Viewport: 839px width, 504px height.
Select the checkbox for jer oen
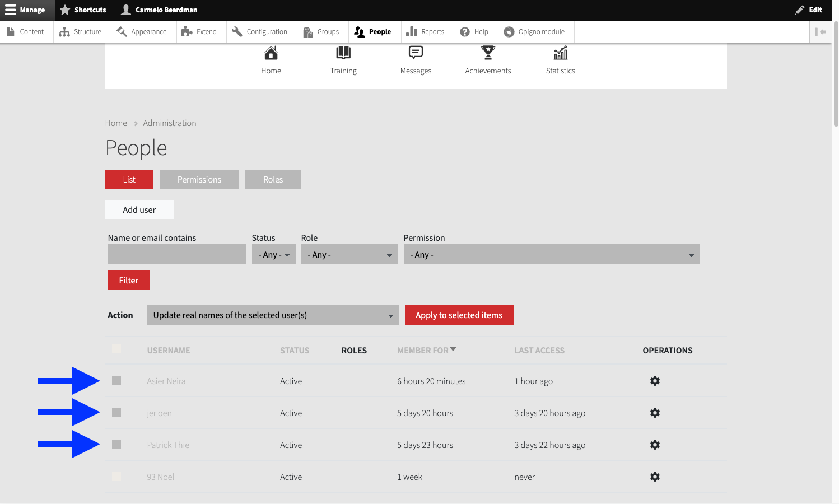(116, 413)
